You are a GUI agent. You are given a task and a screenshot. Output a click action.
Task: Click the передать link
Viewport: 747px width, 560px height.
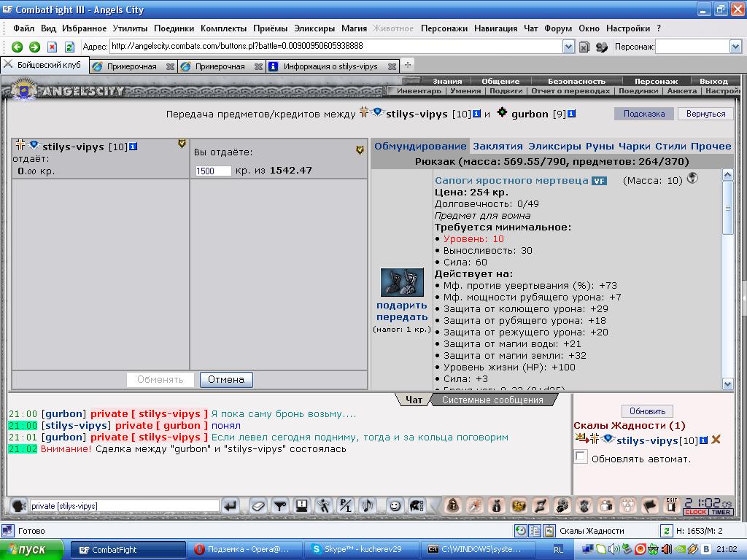click(402, 316)
